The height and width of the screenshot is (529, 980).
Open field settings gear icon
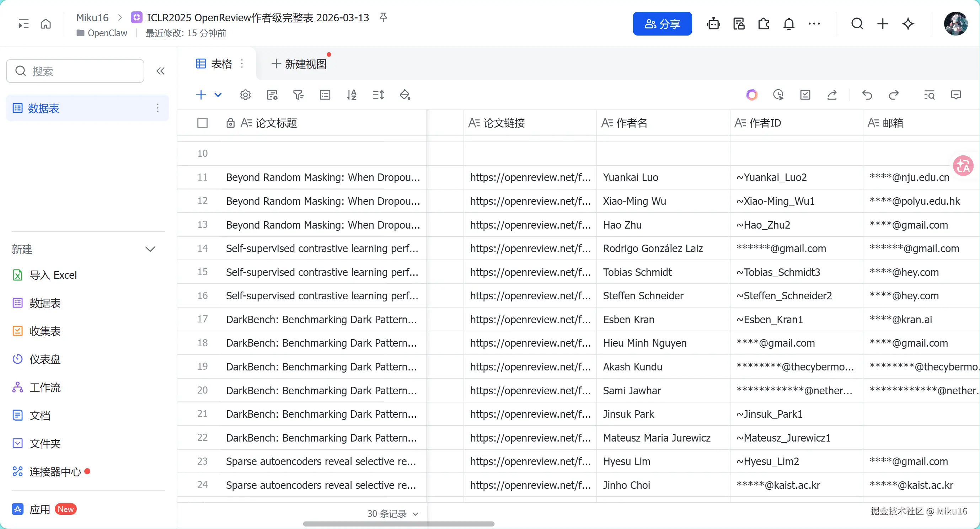click(x=245, y=95)
